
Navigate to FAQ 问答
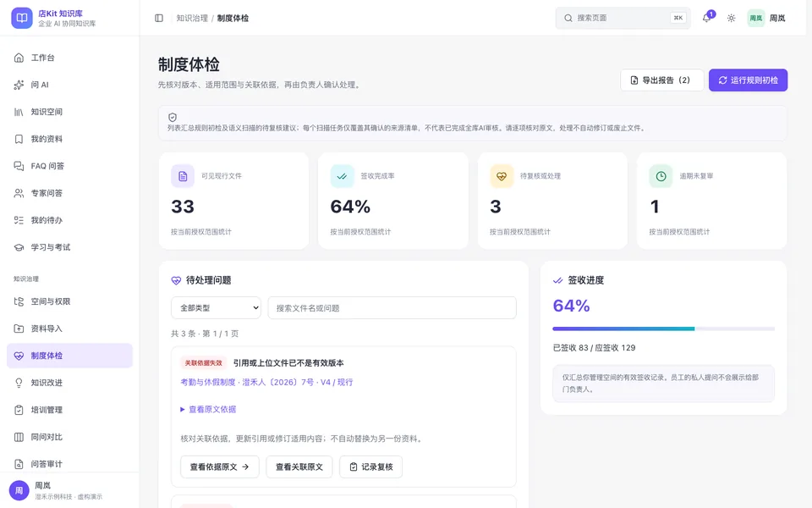(69, 166)
